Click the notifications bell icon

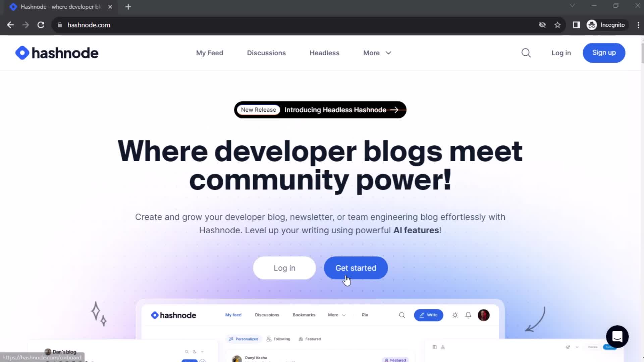[468, 315]
